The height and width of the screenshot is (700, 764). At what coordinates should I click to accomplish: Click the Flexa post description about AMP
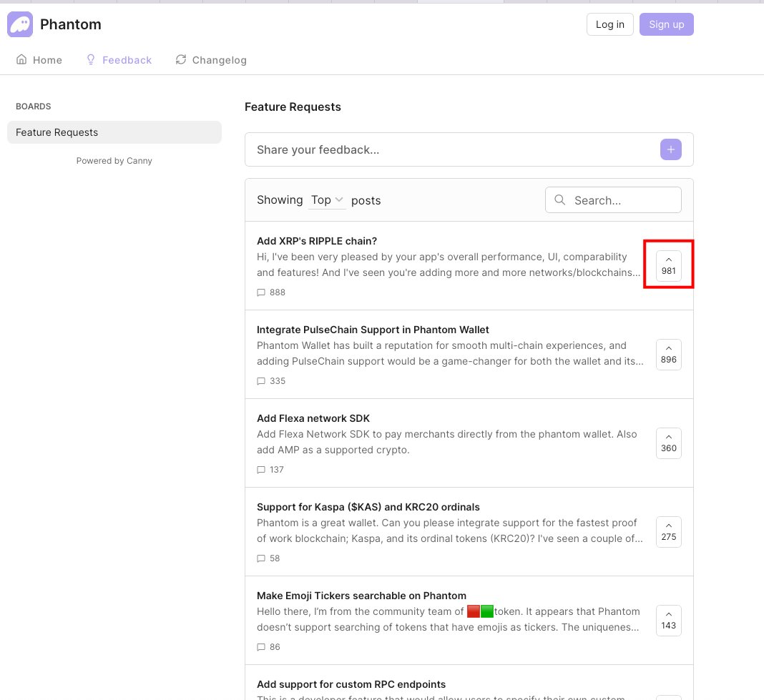(447, 442)
